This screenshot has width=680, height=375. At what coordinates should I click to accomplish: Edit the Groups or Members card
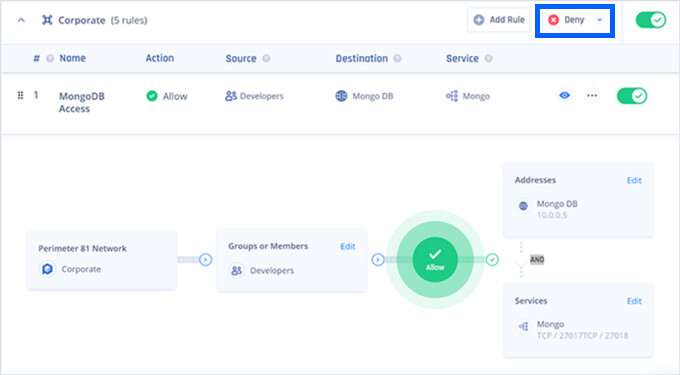[x=348, y=246]
